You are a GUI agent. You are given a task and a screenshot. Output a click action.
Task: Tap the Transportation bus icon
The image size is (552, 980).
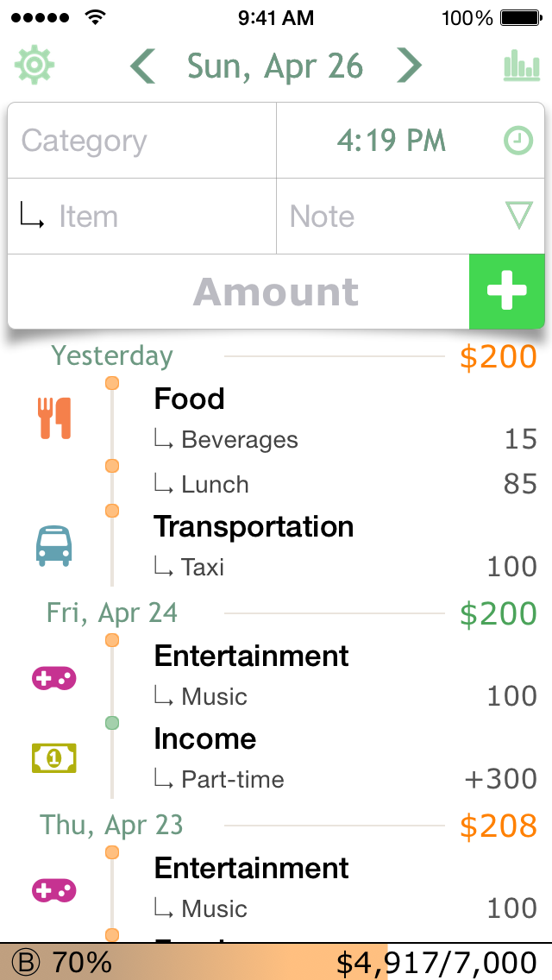point(53,545)
